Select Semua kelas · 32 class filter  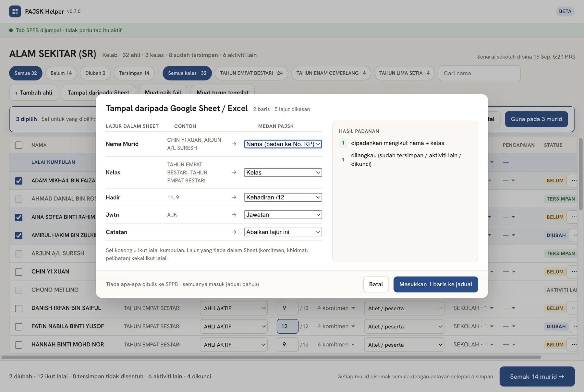[x=187, y=73]
